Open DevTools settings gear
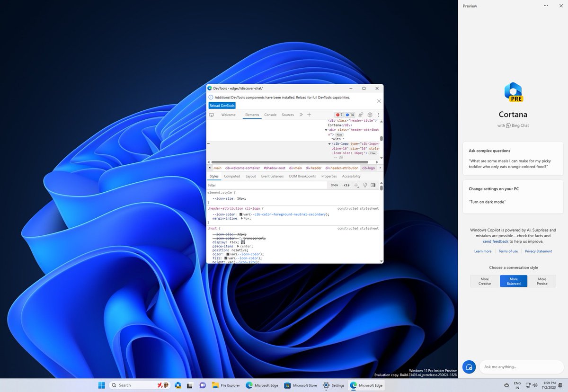This screenshot has width=568, height=392. pos(370,115)
